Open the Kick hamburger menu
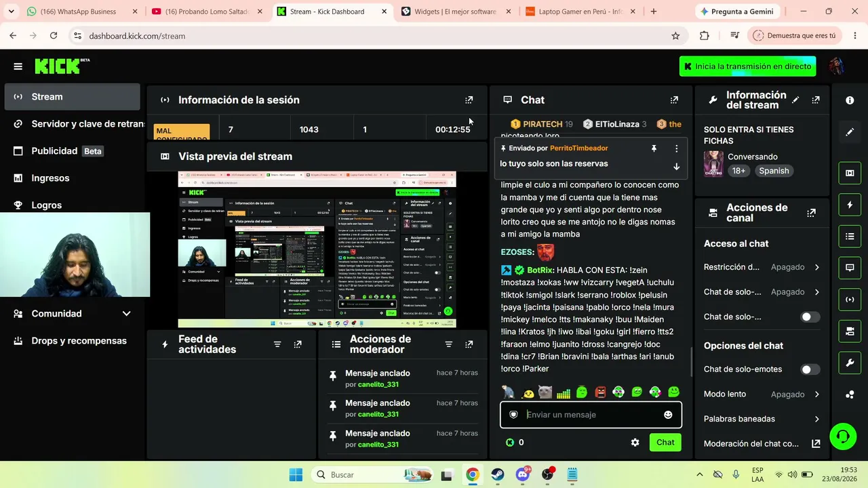Viewport: 868px width, 488px height. pos(18,66)
